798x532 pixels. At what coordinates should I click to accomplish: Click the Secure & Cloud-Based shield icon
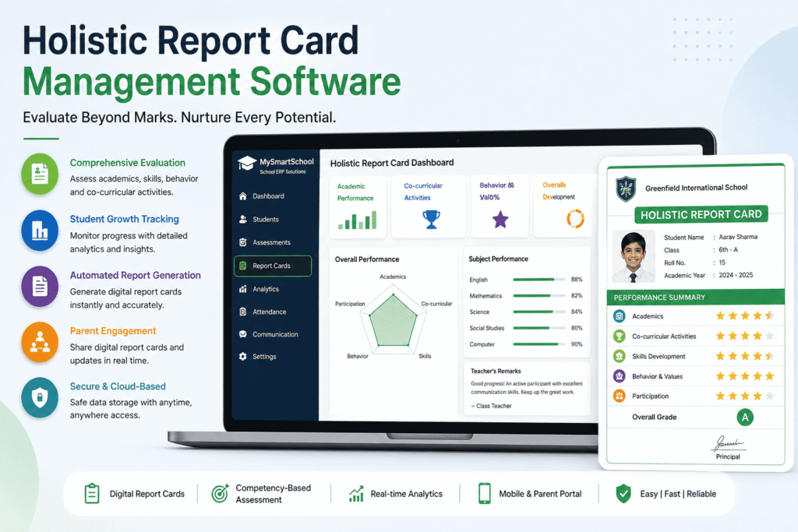tap(40, 397)
